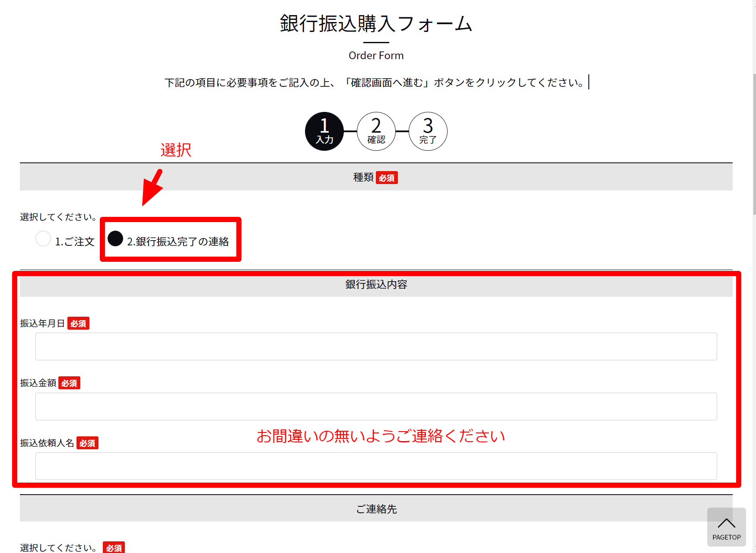Focus the 振込依頼人名 text field
Screen dimensions: 756x553
(x=376, y=466)
